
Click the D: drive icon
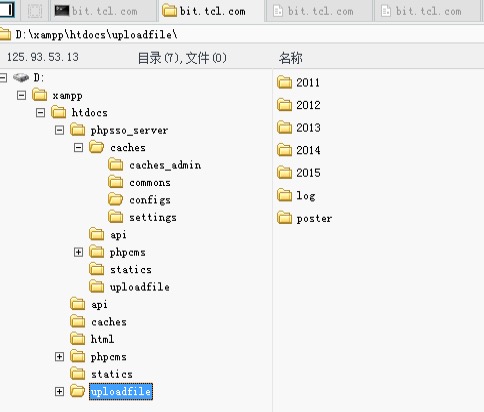click(x=21, y=78)
